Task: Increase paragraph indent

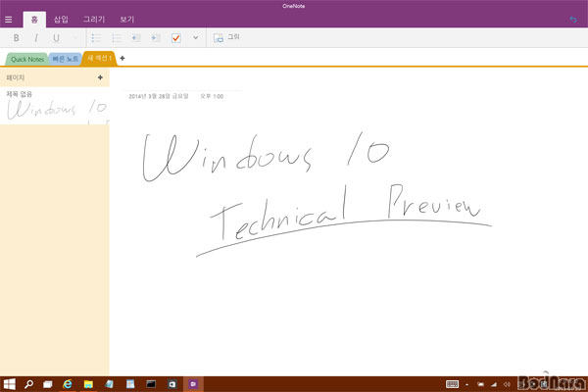Action: point(156,38)
